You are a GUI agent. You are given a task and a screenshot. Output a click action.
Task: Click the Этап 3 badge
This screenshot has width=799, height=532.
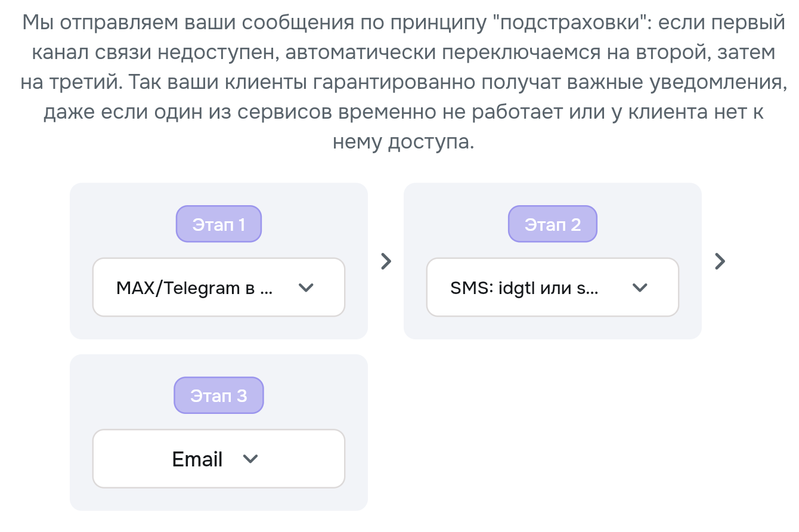point(219,395)
